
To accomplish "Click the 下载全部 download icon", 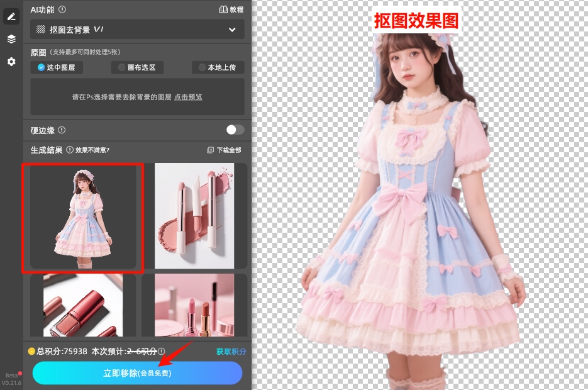I will pyautogui.click(x=210, y=150).
